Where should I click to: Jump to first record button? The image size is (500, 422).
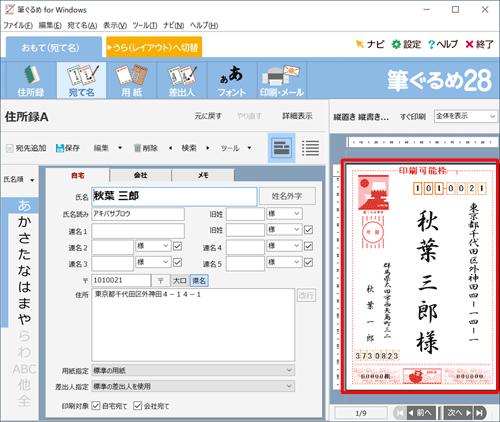coord(399,413)
